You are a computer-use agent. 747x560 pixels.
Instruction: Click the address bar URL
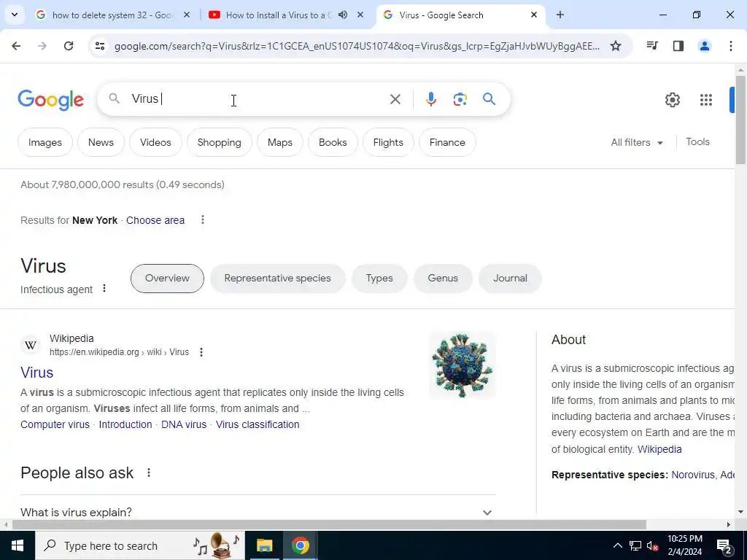click(x=356, y=46)
